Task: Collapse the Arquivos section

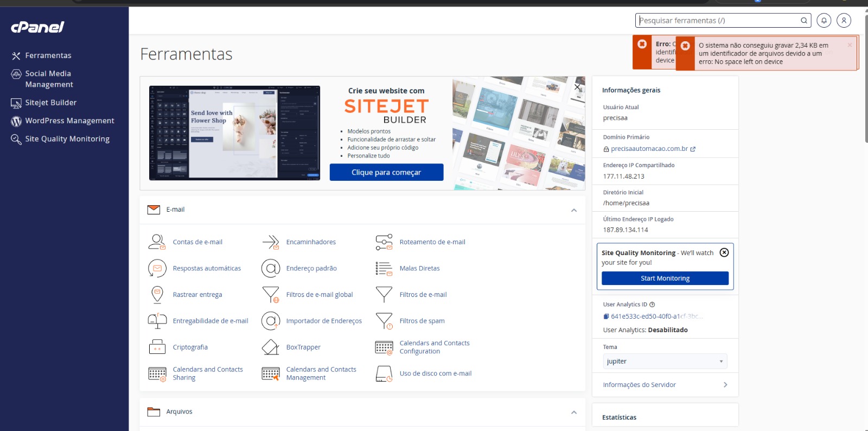Action: pos(573,413)
